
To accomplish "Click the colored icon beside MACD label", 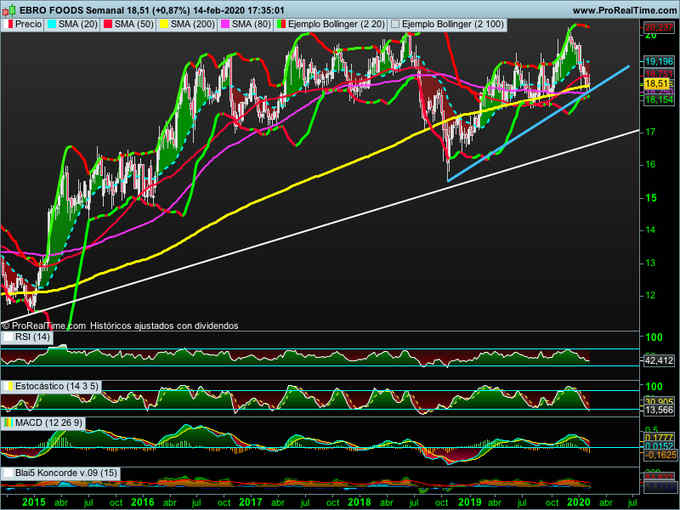I will (9, 423).
